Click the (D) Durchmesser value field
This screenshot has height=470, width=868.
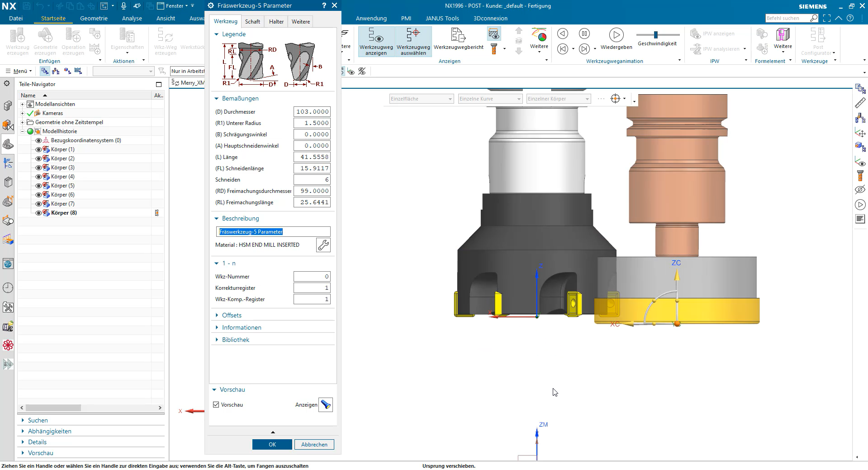[312, 112]
